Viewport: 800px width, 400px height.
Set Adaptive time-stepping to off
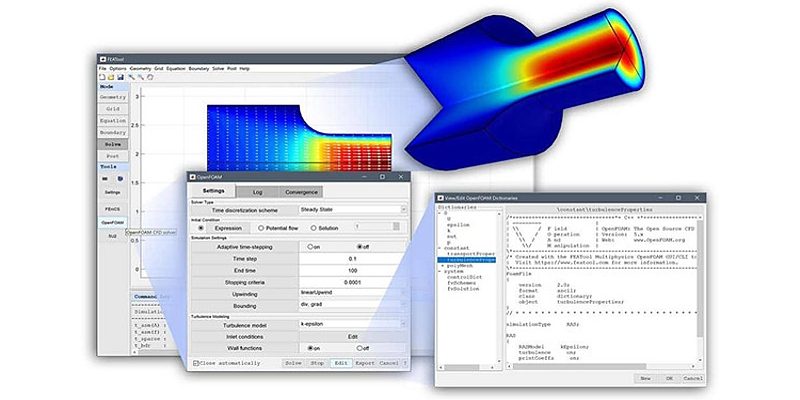coord(360,247)
